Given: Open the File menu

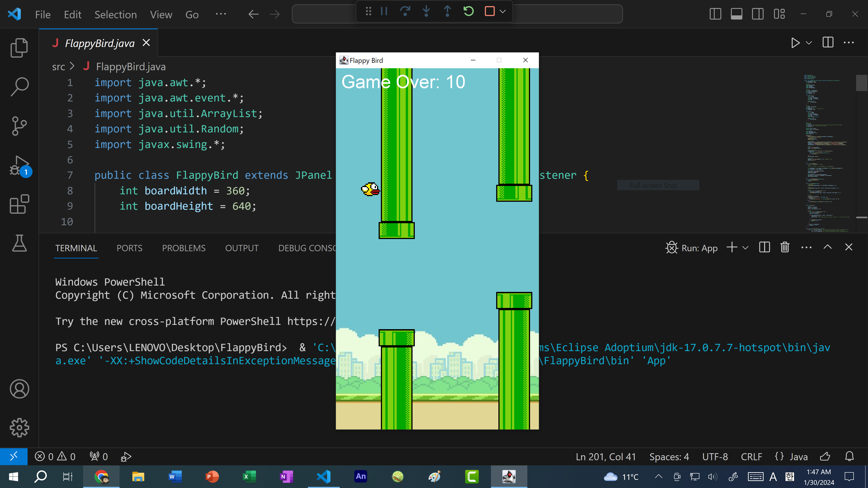Looking at the screenshot, I should coord(43,14).
